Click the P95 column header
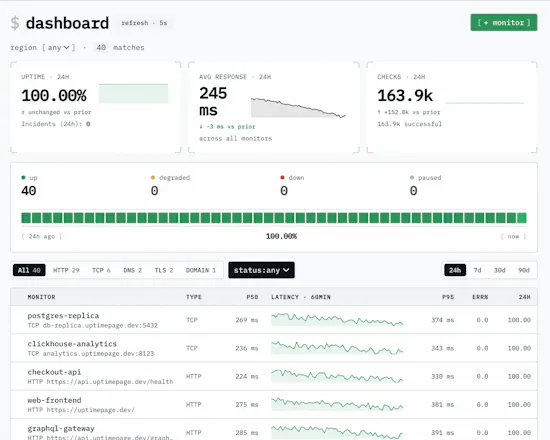The image size is (550, 440). [448, 297]
